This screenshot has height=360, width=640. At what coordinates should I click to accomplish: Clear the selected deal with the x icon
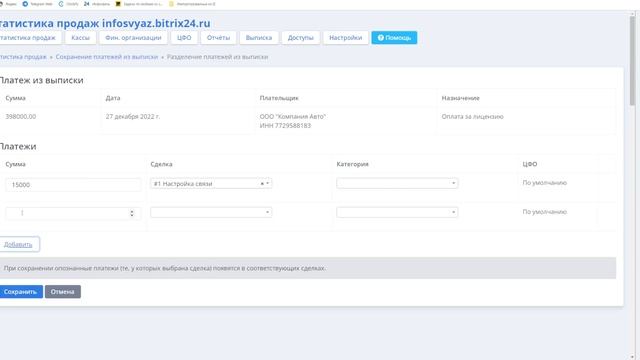coord(262,184)
